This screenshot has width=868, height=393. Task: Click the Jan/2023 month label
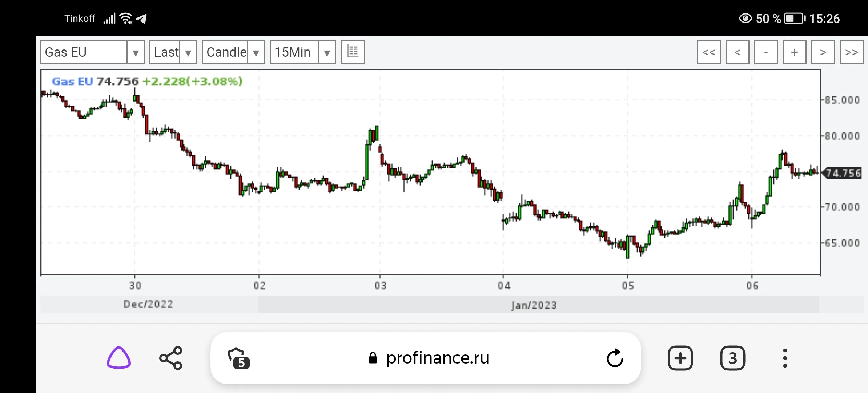(534, 305)
